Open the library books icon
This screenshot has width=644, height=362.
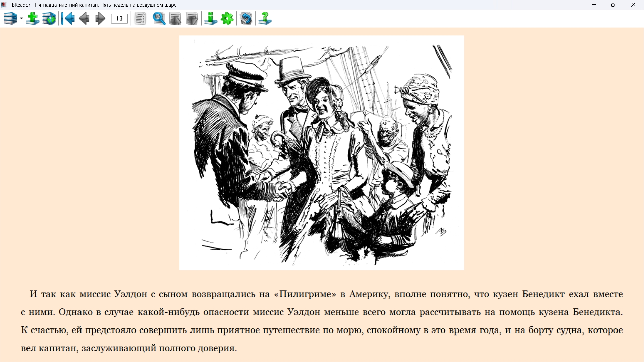(10, 19)
